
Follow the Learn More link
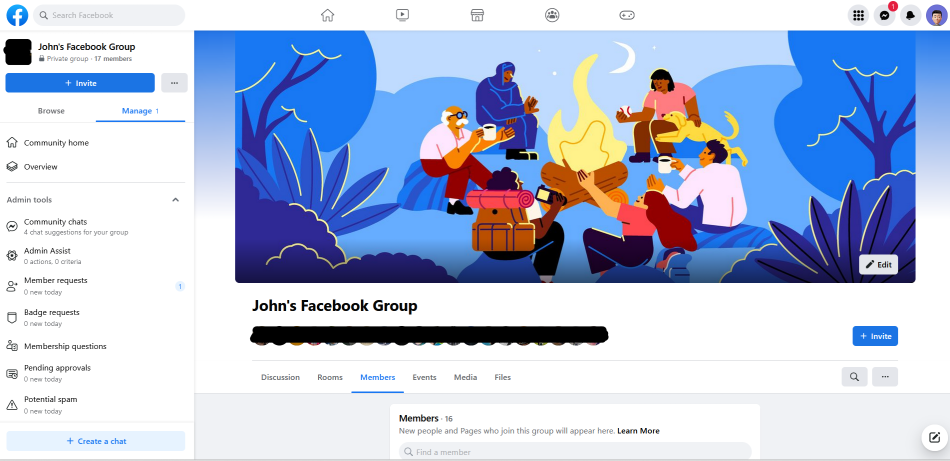pos(639,431)
